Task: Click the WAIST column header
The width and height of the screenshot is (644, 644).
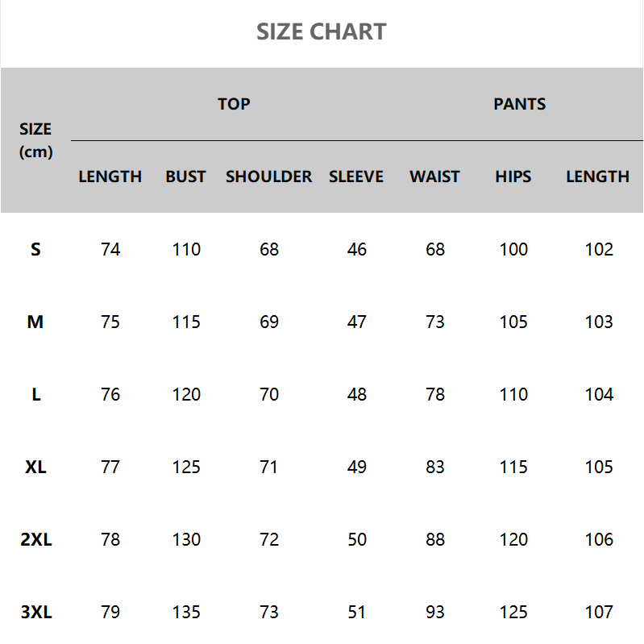Action: (x=434, y=177)
